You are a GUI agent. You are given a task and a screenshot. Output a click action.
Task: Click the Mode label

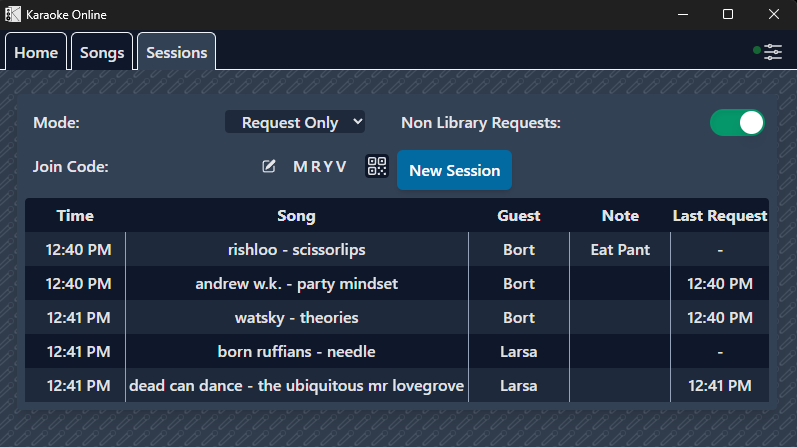pos(56,123)
